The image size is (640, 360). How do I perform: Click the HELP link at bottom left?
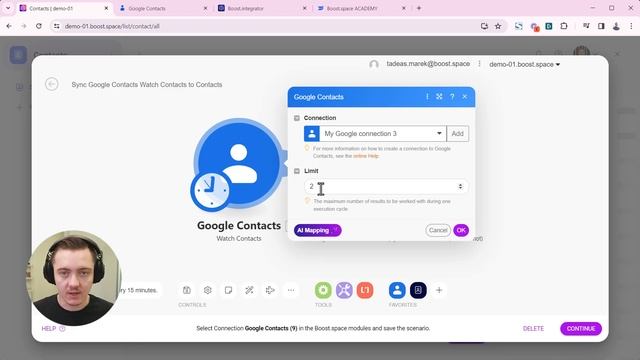tap(53, 329)
